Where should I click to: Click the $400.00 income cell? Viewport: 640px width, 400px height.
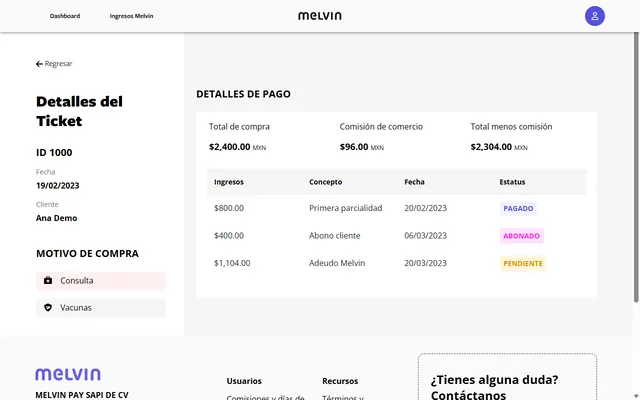tap(229, 236)
